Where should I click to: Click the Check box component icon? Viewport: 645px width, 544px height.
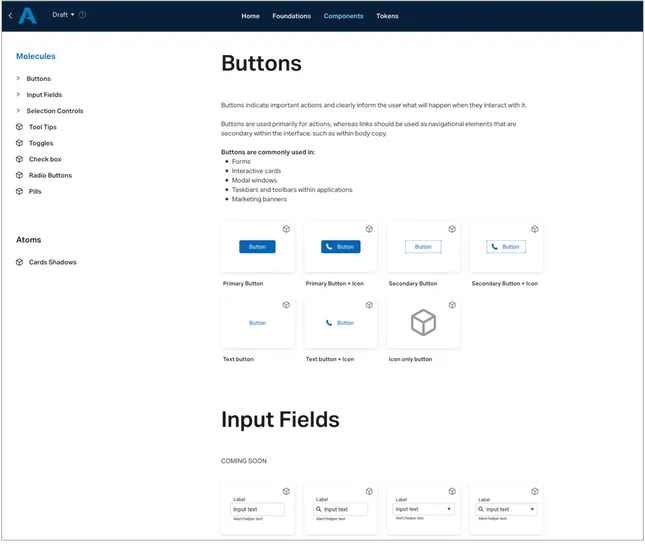(19, 159)
